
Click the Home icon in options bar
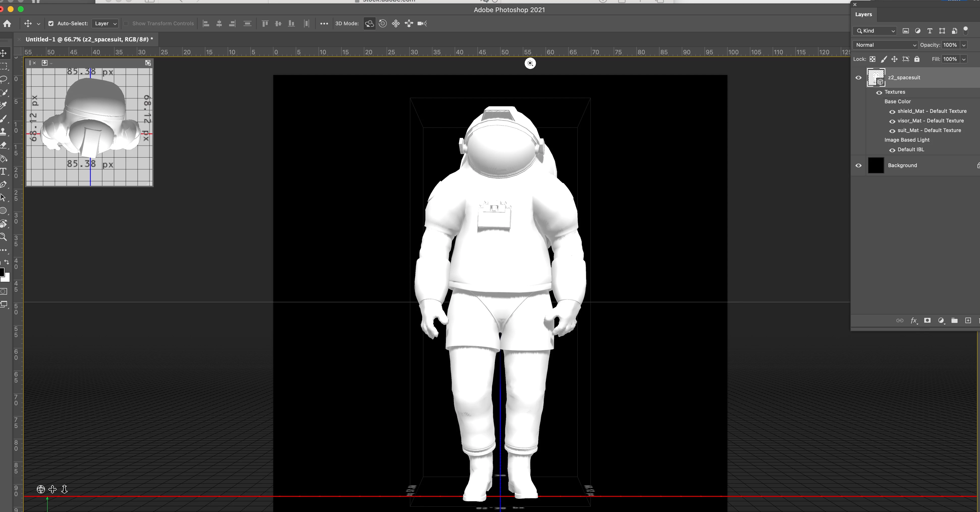tap(7, 23)
